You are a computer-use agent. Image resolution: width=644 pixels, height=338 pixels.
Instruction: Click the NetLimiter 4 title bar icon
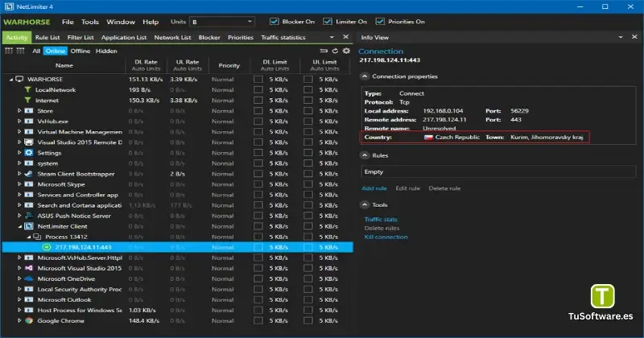coord(9,6)
